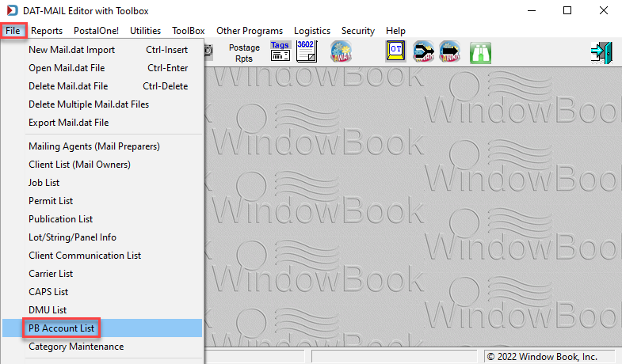622x364 pixels.
Task: Open the Logistics menu
Action: coord(312,31)
